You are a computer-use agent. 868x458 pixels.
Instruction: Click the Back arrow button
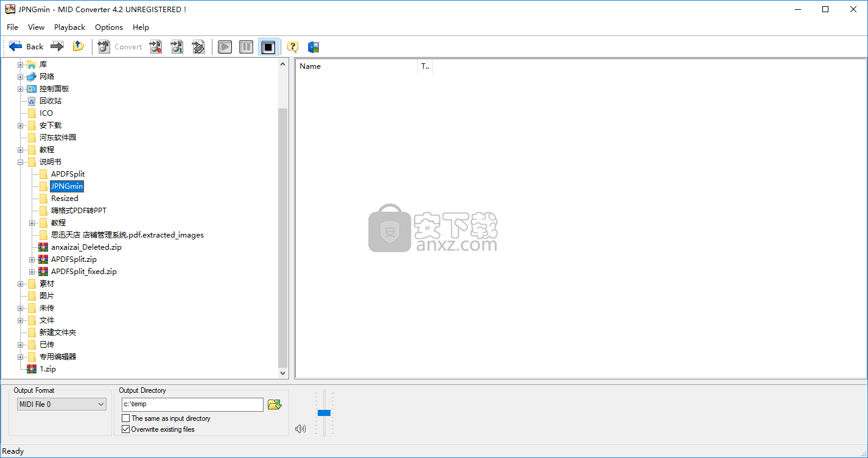(27, 46)
